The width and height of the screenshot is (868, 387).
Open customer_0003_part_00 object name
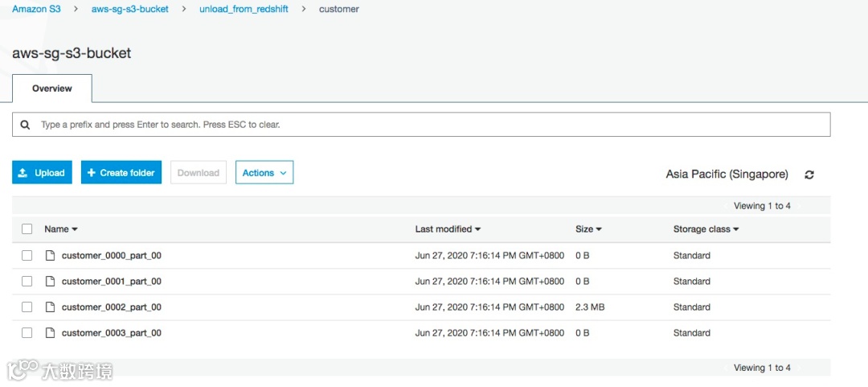[111, 332]
